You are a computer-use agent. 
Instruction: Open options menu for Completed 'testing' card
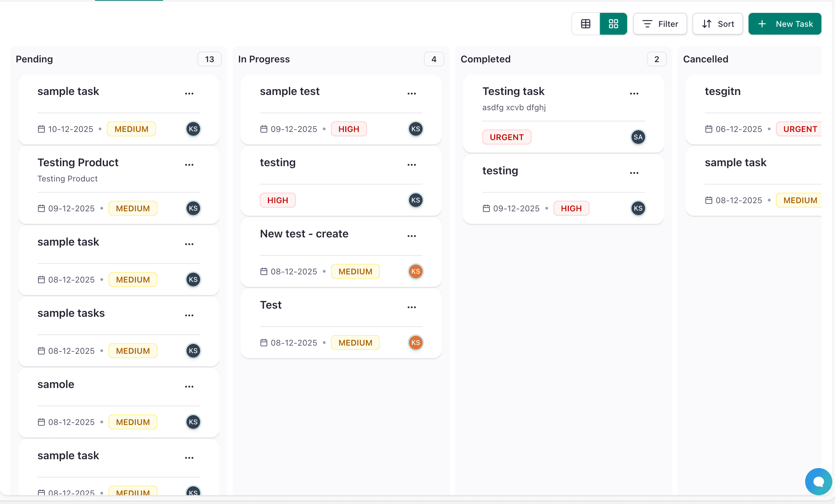click(634, 173)
